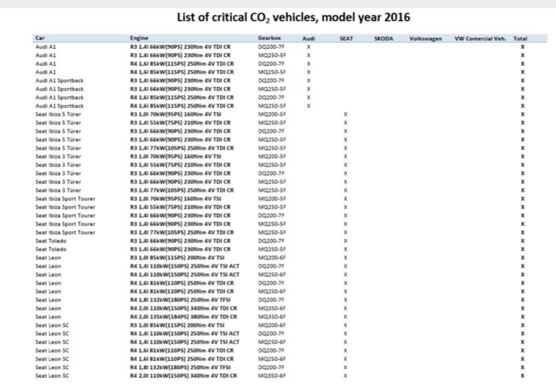
Task: Click Total "X" in the Seat Leon SC MQ350-6F row
Action: click(522, 376)
